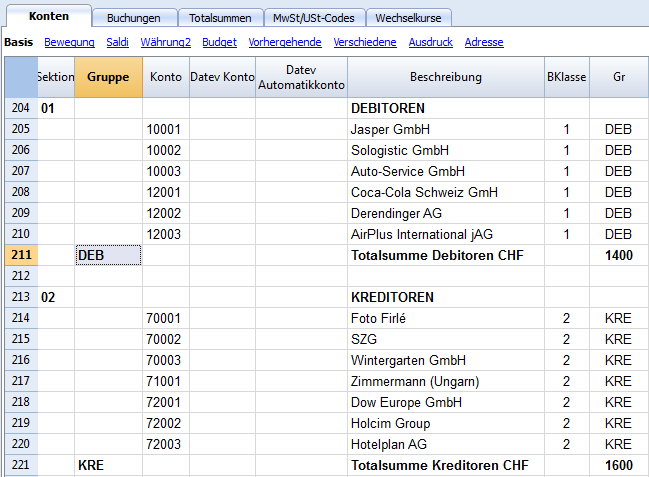Click the Datev Konto column header
Screen dimensions: 649x477
[x=222, y=77]
